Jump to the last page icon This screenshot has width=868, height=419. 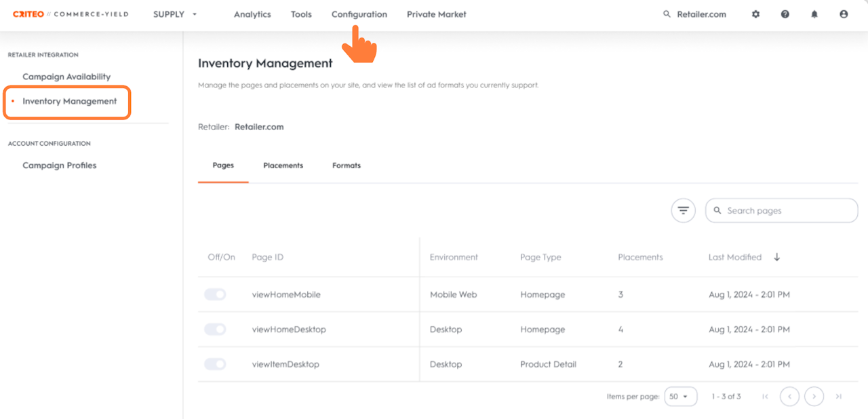pos(839,397)
